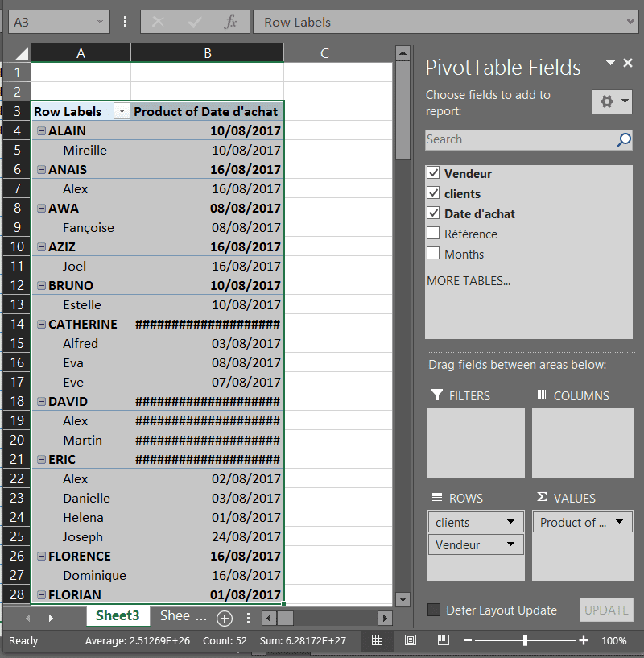The image size is (644, 658).
Task: Switch to Page Layout view icon
Action: [x=411, y=640]
